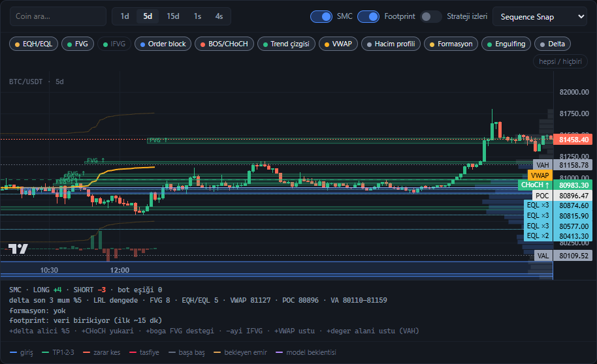Click the Coin ara search field

(58, 16)
